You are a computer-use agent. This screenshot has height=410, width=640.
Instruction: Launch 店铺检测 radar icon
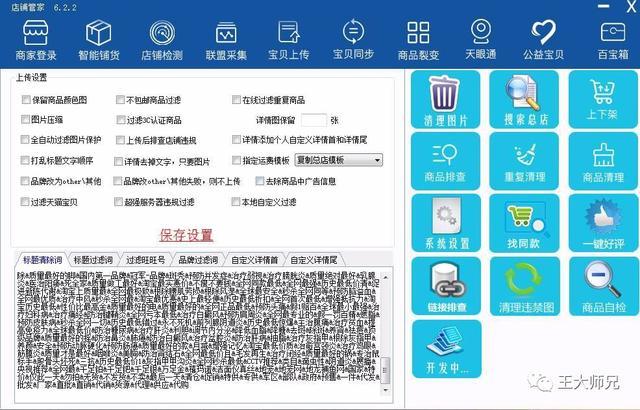162,40
